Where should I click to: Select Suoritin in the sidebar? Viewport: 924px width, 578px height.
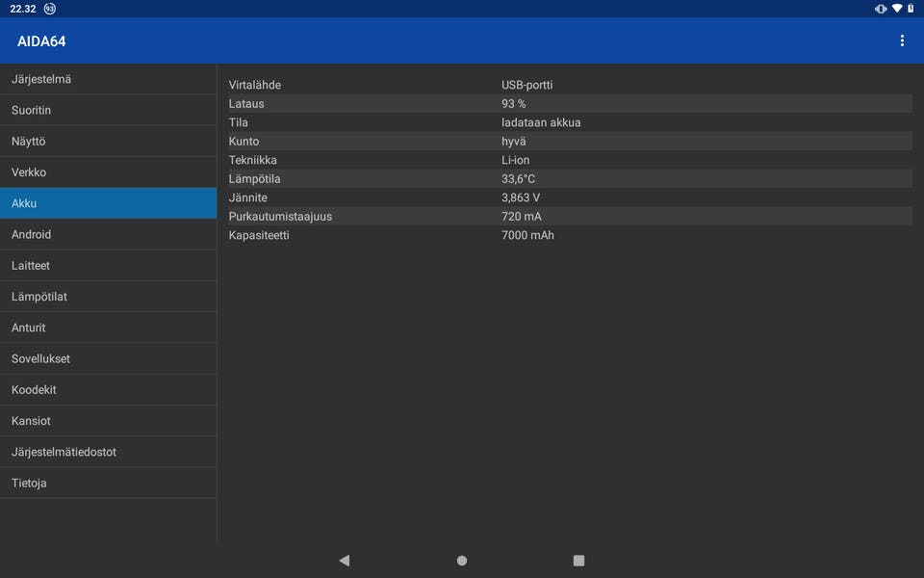click(109, 110)
